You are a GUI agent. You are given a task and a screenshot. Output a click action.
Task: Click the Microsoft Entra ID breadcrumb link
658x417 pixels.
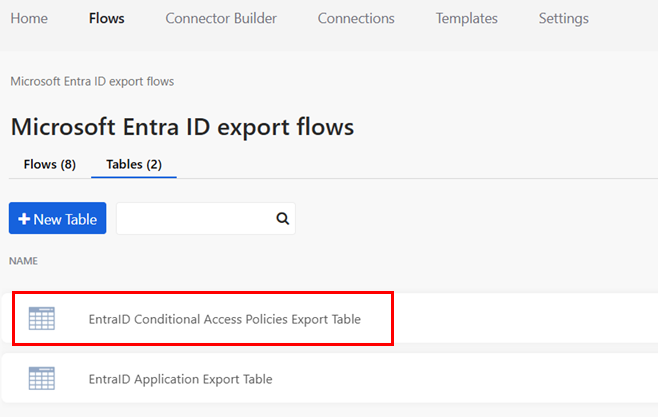[x=92, y=81]
